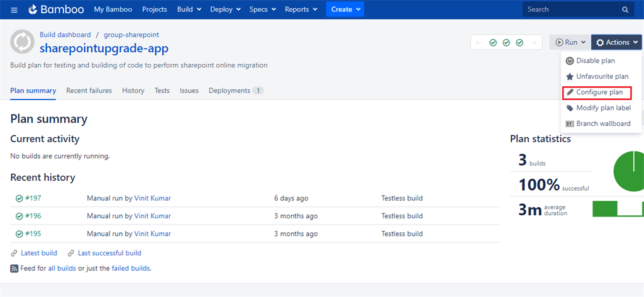This screenshot has width=644, height=297.
Task: Open the Run dropdown button
Action: pyautogui.click(x=570, y=42)
